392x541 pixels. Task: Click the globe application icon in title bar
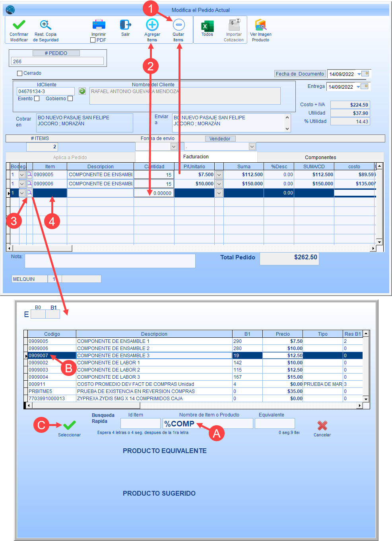[10, 10]
